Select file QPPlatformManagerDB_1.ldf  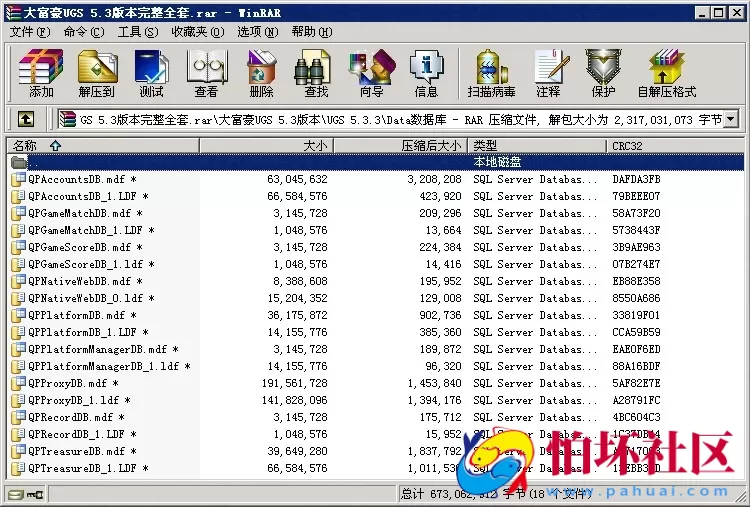point(109,366)
